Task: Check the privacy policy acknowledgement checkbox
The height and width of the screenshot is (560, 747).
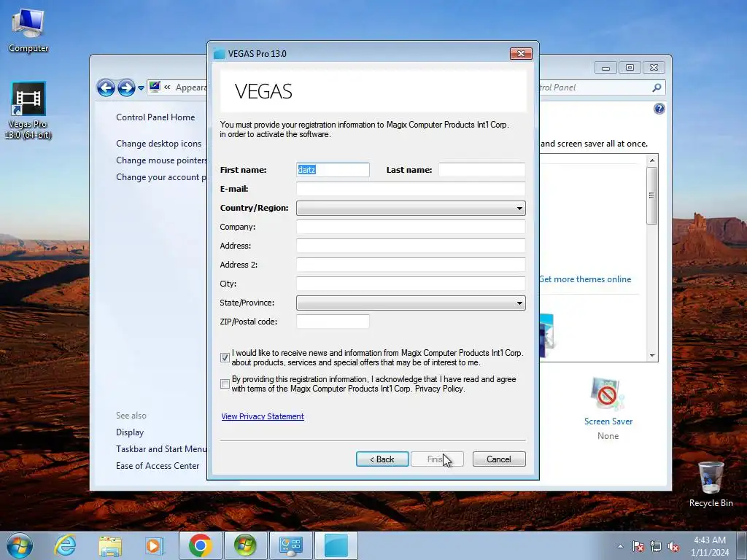Action: [225, 384]
